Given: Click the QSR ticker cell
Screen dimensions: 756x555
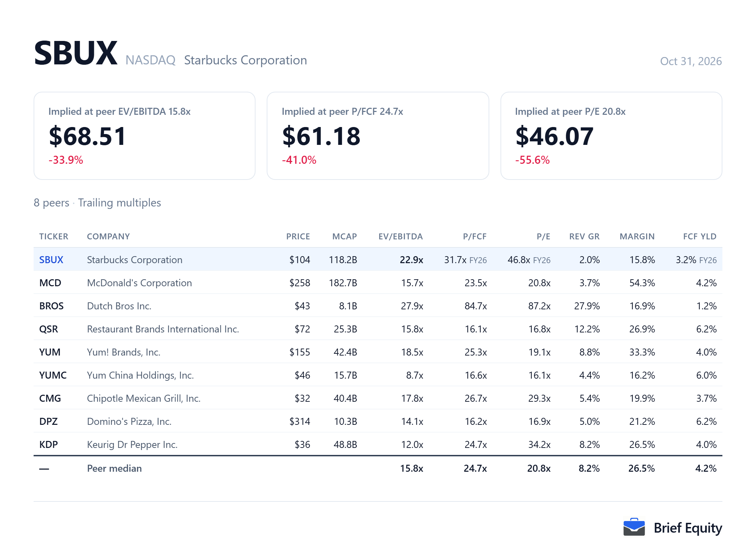Looking at the screenshot, I should (x=49, y=329).
